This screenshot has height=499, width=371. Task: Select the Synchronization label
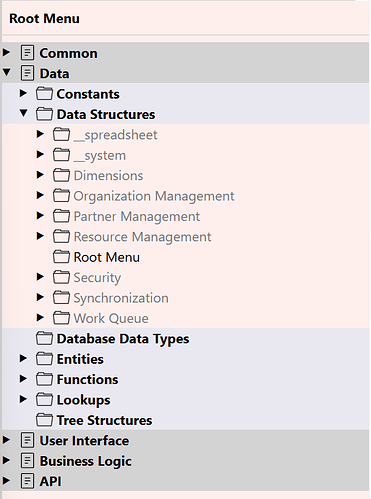pos(121,298)
